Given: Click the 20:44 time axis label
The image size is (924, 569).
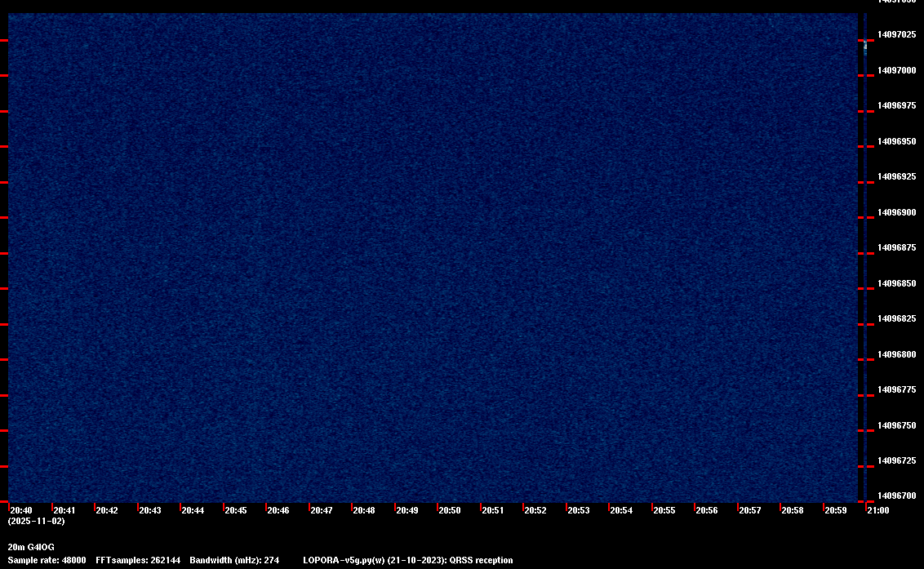Looking at the screenshot, I should click(193, 510).
